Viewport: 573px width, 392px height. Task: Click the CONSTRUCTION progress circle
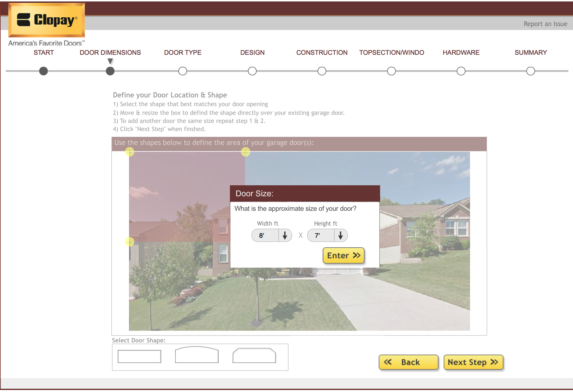pos(322,71)
